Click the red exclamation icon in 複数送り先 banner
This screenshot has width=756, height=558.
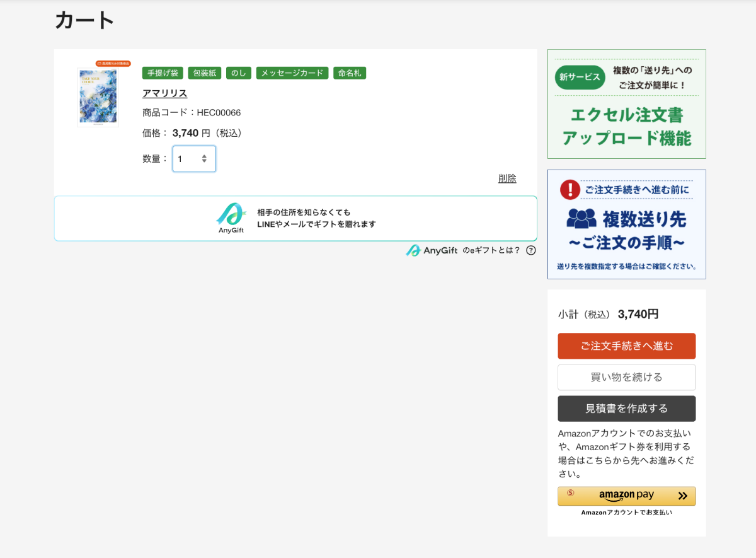[570, 189]
